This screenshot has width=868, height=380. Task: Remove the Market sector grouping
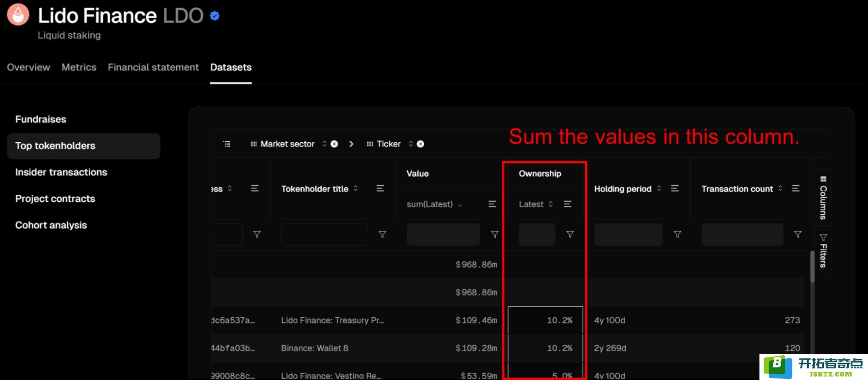[334, 144]
